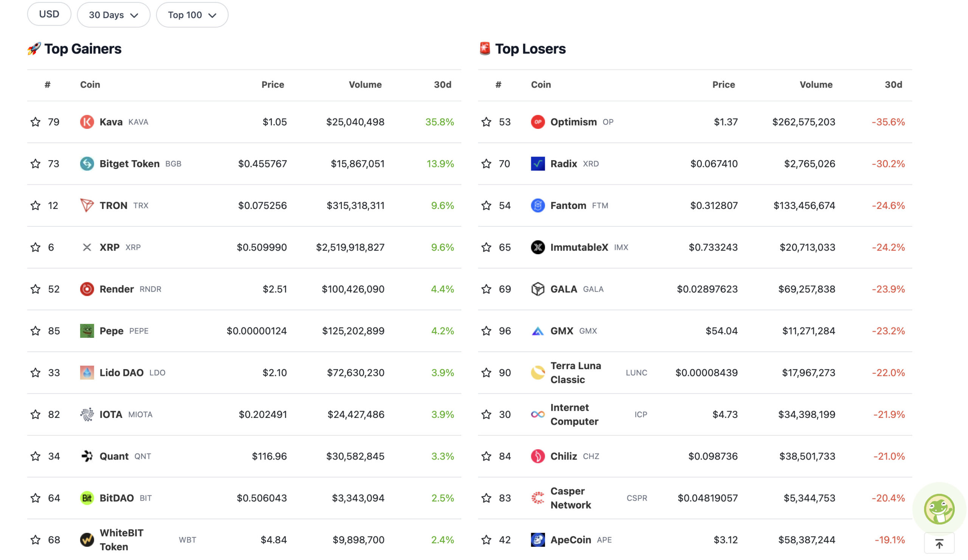Toggle the star next to Pepe
Viewport: 968px width, 560px height.
[35, 331]
